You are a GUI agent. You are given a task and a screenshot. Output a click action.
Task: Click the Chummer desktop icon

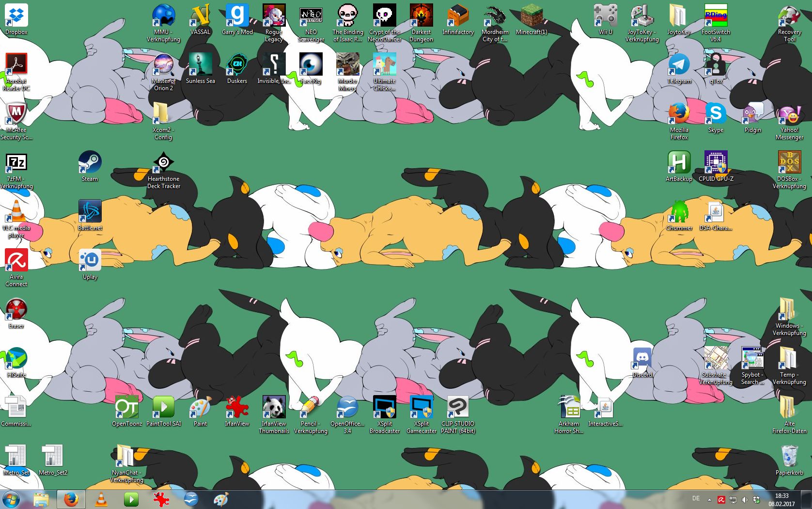point(679,215)
